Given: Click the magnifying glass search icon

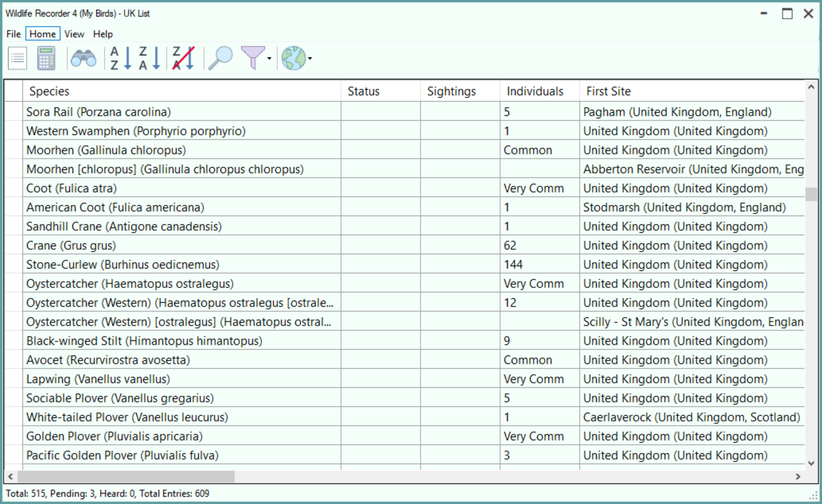Looking at the screenshot, I should [221, 58].
